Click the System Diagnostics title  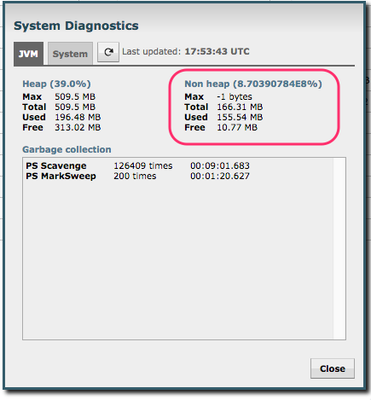click(76, 26)
